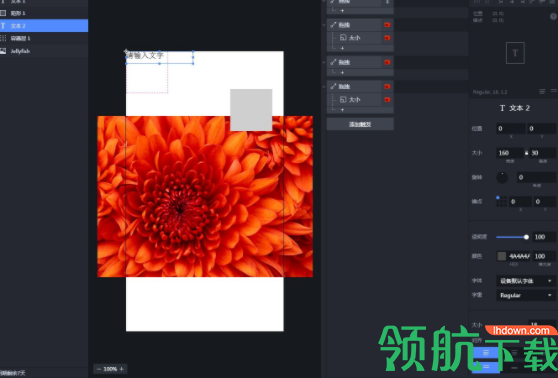This screenshot has width=558, height=378.
Task: Click the red icon on the last 大小 row
Action: pyautogui.click(x=387, y=100)
